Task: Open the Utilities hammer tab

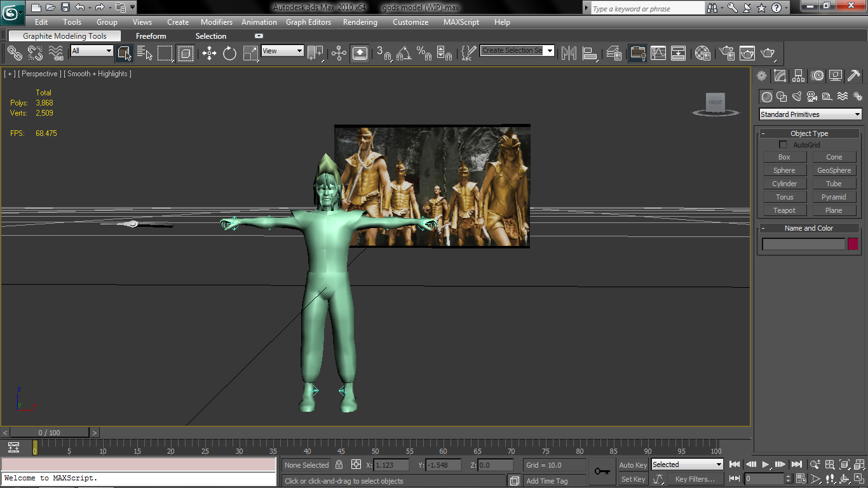Action: click(854, 76)
